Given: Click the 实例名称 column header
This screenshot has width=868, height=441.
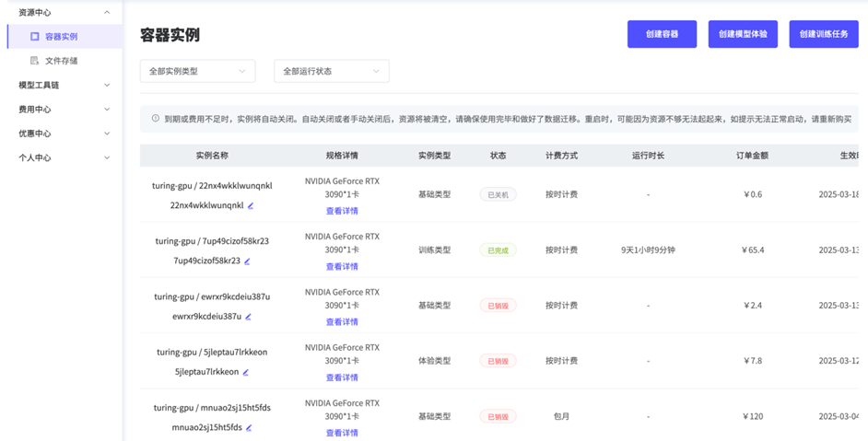Looking at the screenshot, I should [212, 156].
